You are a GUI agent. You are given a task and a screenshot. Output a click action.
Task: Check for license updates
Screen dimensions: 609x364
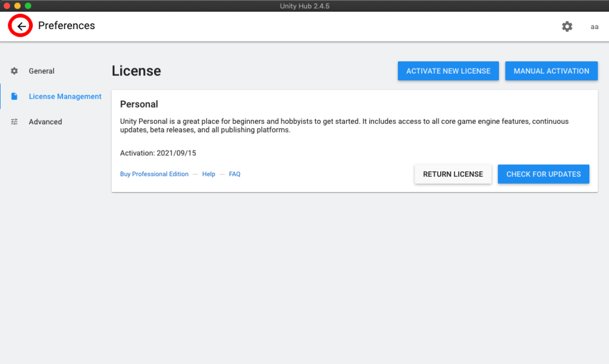pyautogui.click(x=544, y=174)
